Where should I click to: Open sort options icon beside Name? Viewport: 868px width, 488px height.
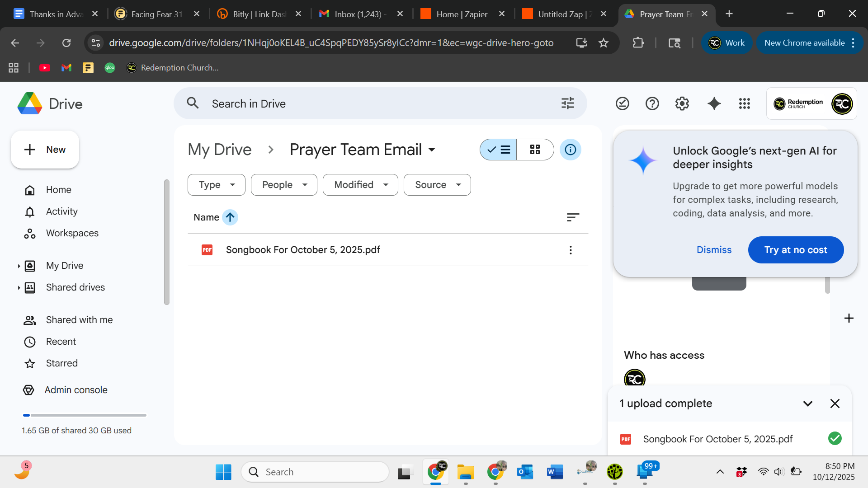[572, 217]
